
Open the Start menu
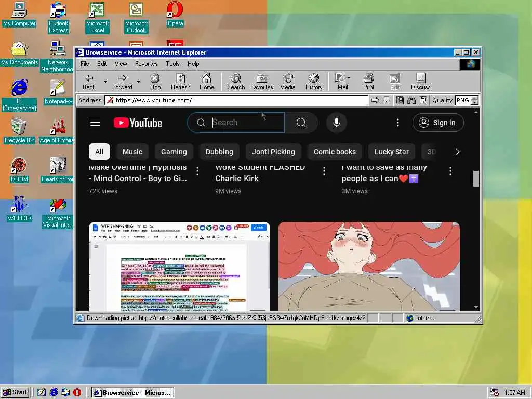pos(15,393)
